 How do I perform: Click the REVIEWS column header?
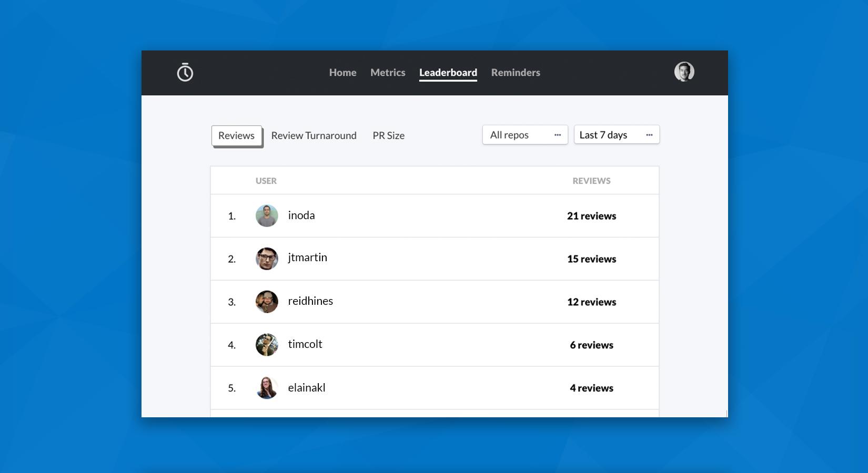591,181
